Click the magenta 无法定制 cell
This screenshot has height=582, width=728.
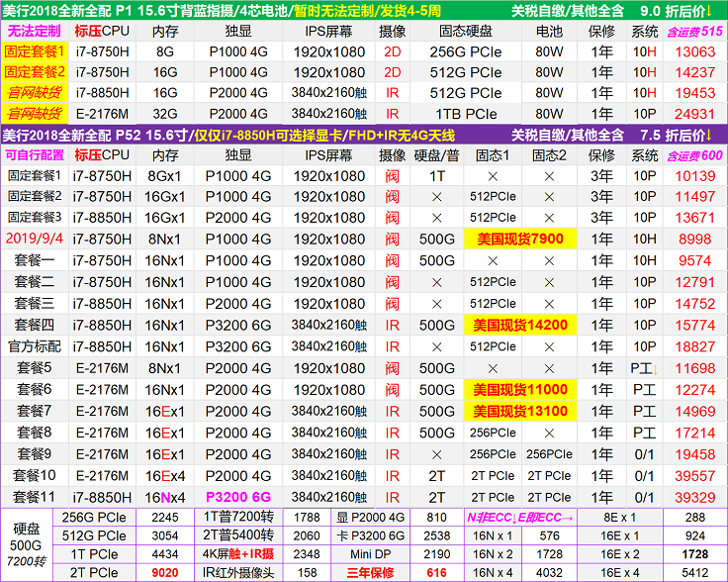(x=35, y=31)
